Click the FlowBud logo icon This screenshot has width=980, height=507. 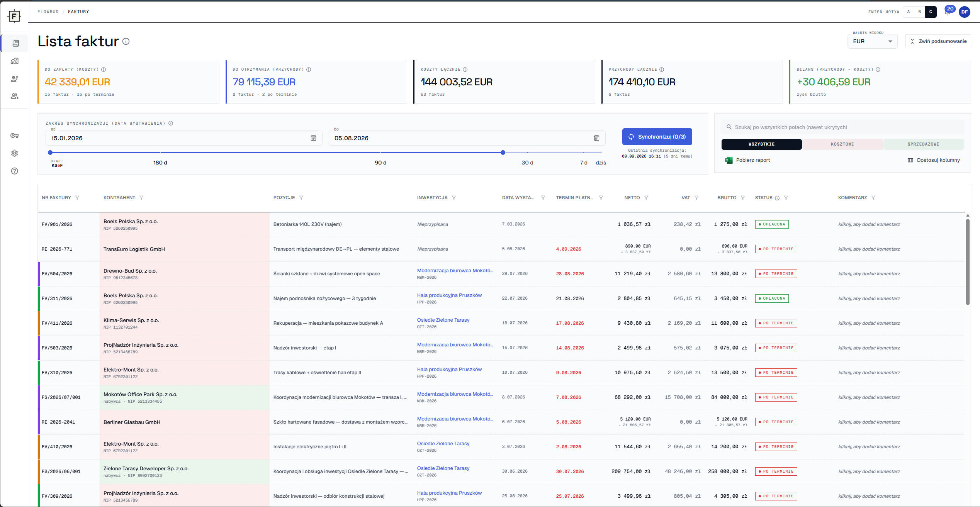point(14,16)
